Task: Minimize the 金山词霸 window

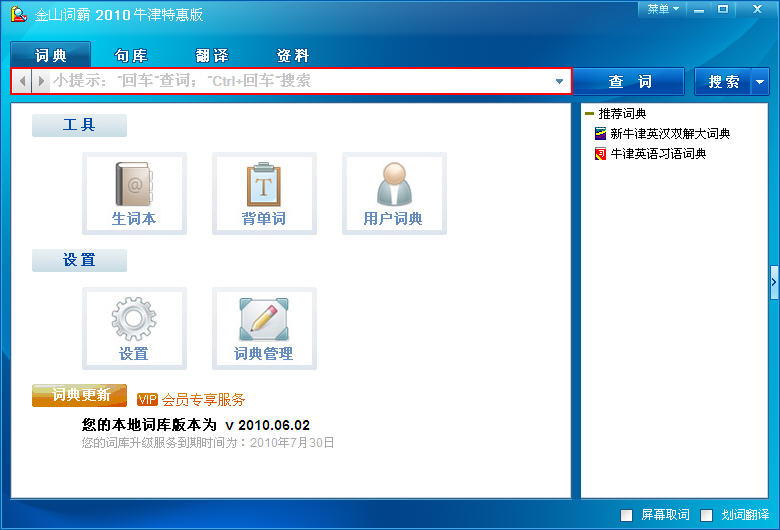Action: tap(699, 9)
